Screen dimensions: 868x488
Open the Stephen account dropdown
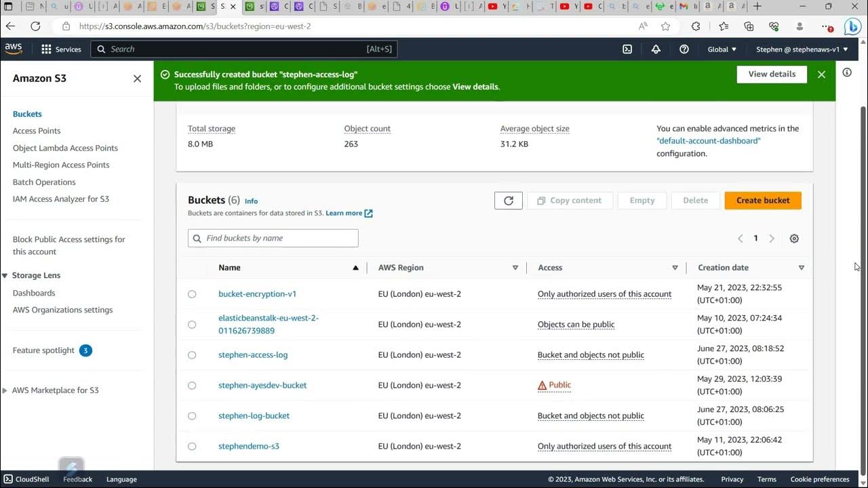[x=802, y=49]
